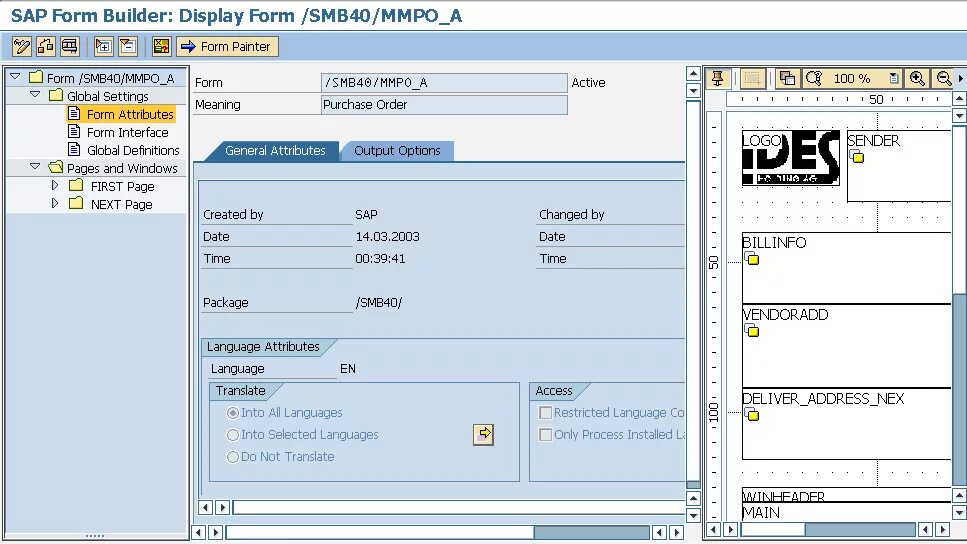
Task: Click the left arrow of the inner attributes scrollbar
Action: tap(205, 508)
